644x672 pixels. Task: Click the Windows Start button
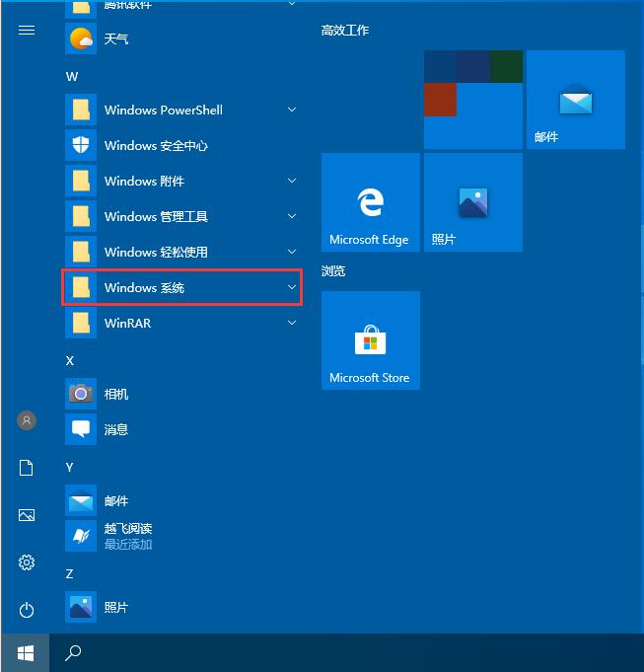click(26, 653)
